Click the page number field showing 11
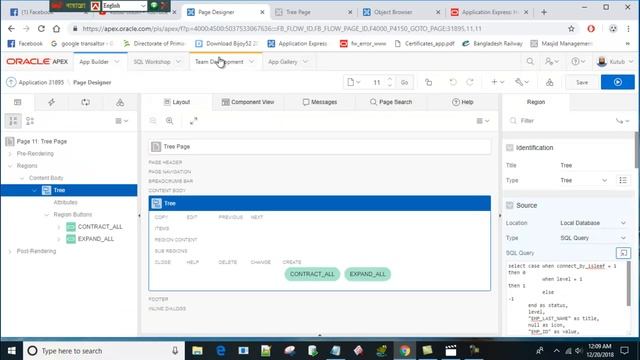Viewport: 640px width, 360px height. (x=377, y=82)
